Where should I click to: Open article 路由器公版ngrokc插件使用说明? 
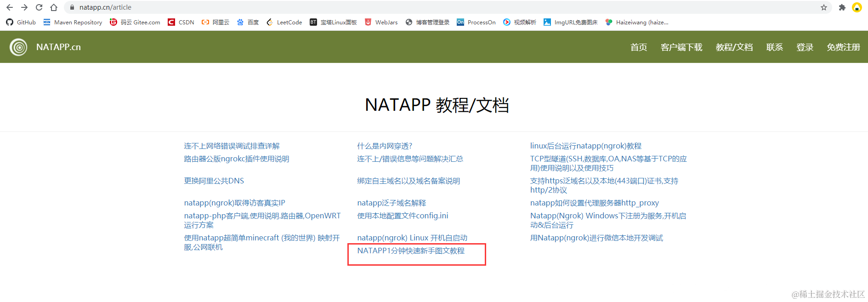point(237,159)
